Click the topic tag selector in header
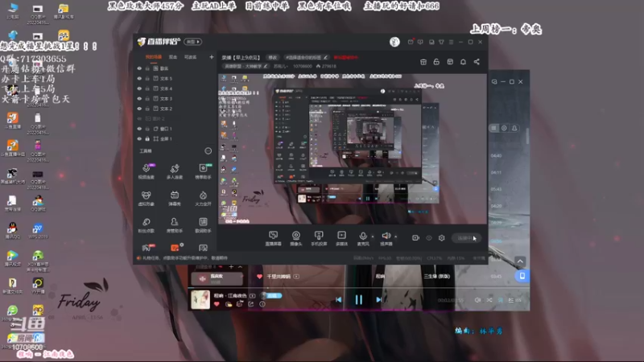This screenshot has width=644, height=362. [307, 57]
